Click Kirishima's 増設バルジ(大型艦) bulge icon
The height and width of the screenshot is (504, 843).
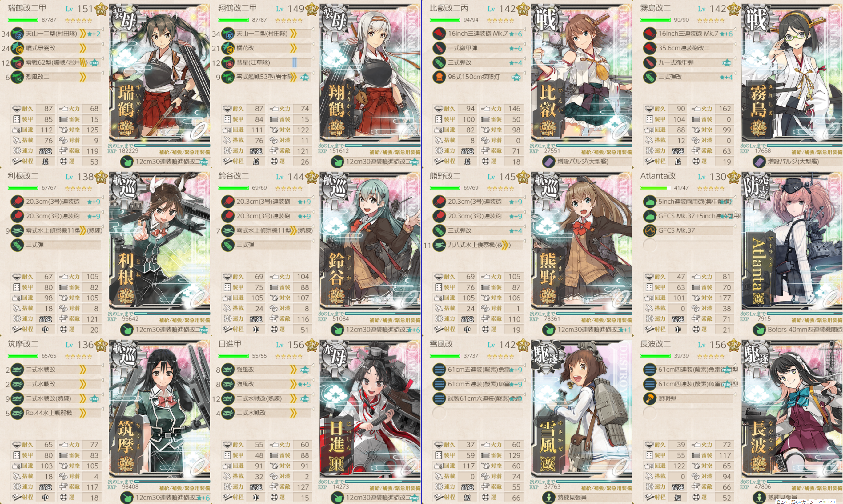point(759,162)
